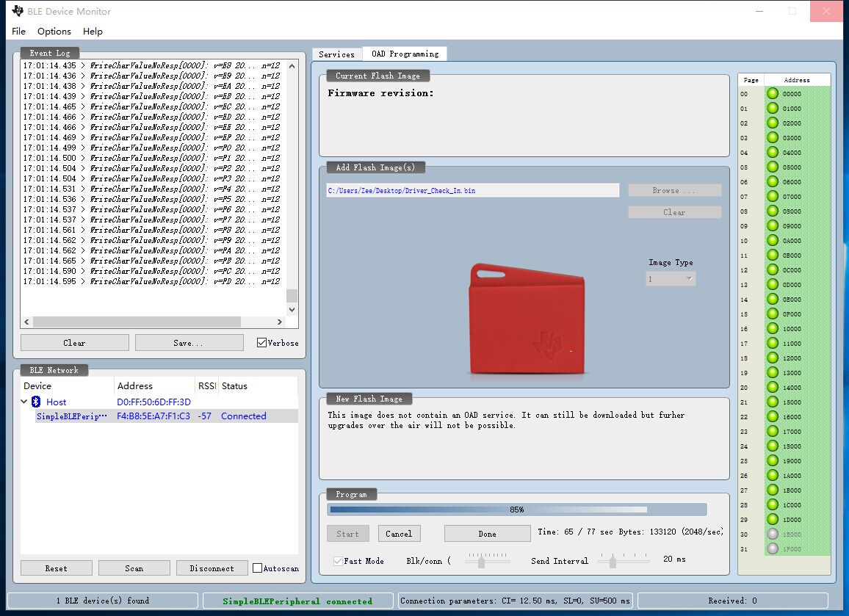Click the Clear button for flash image
The width and height of the screenshot is (849, 616).
pos(675,212)
